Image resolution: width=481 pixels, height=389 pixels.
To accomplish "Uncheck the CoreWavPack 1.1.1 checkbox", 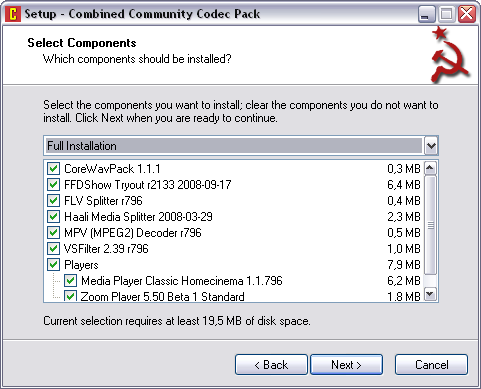I will [53, 169].
